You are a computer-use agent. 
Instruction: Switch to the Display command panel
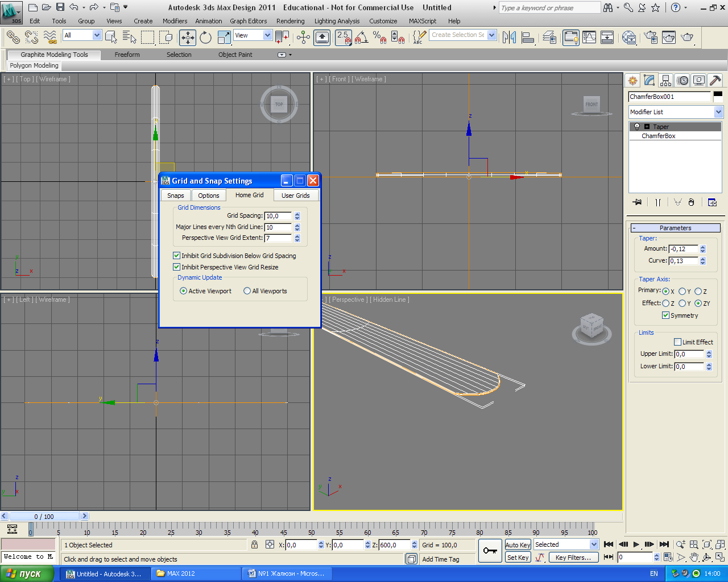click(x=699, y=81)
